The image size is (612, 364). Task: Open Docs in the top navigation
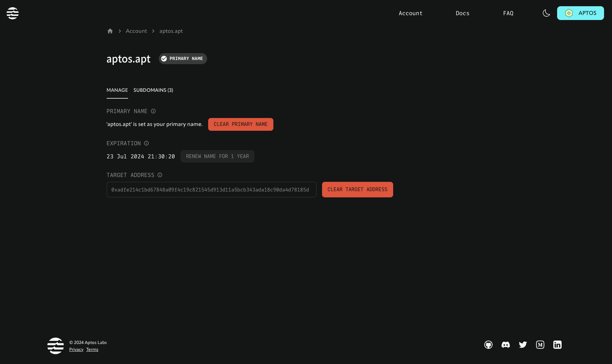[463, 13]
